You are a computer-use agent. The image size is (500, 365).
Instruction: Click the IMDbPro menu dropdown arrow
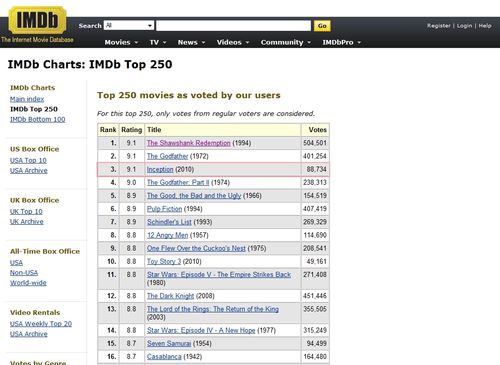point(359,43)
